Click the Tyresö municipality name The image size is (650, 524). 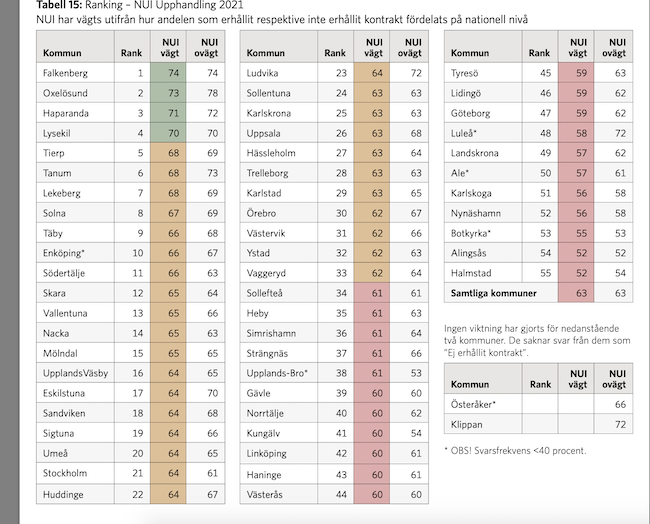(469, 73)
